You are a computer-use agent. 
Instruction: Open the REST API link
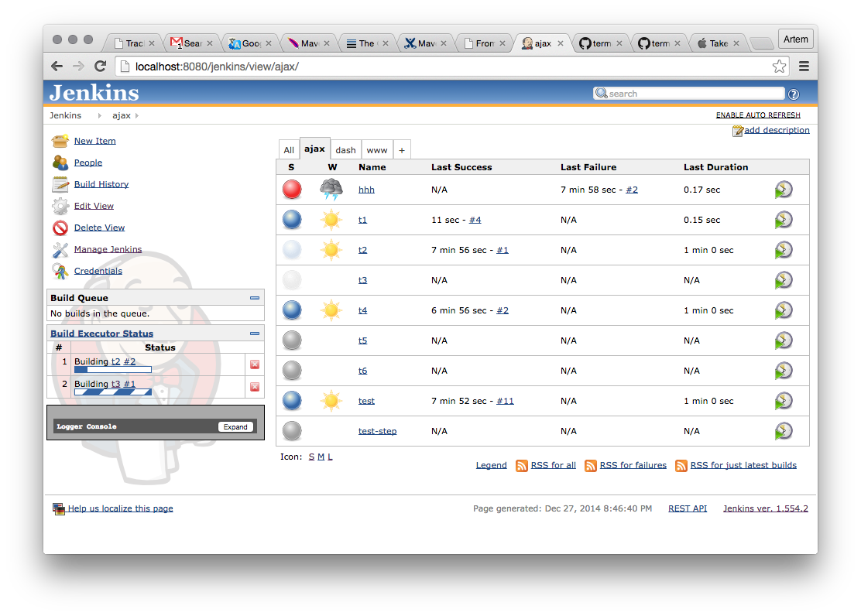pyautogui.click(x=688, y=509)
